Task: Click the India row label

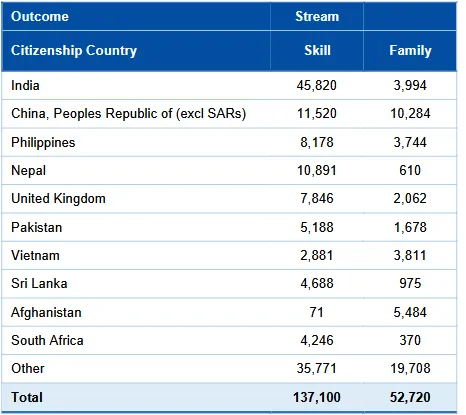Action: tap(25, 85)
